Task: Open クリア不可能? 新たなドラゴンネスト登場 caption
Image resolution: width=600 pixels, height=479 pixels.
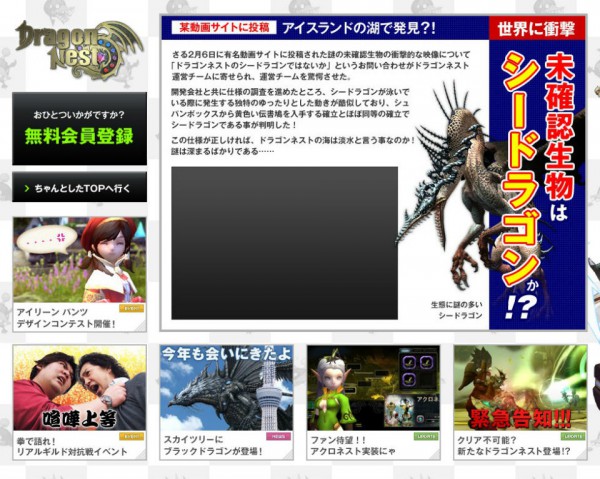Action: tap(514, 446)
